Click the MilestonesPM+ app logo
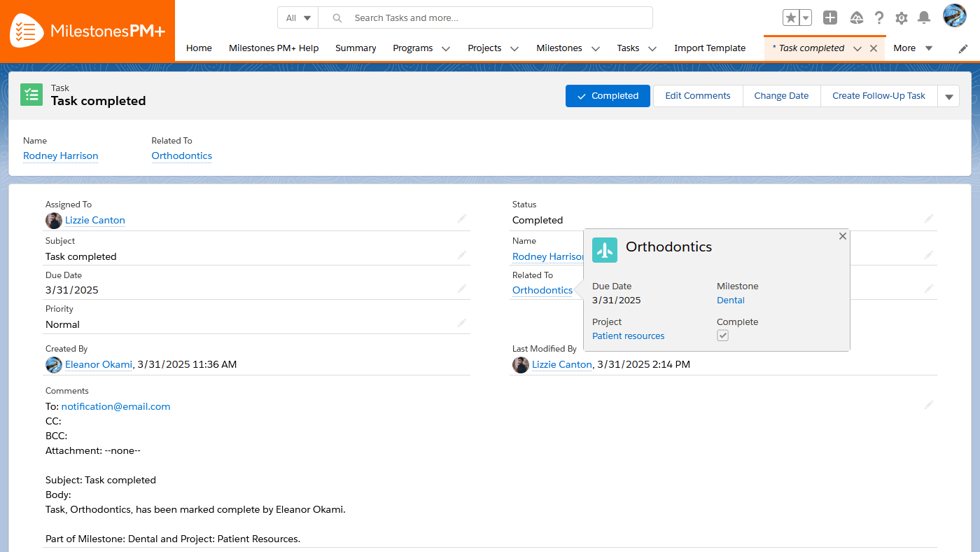 (87, 31)
